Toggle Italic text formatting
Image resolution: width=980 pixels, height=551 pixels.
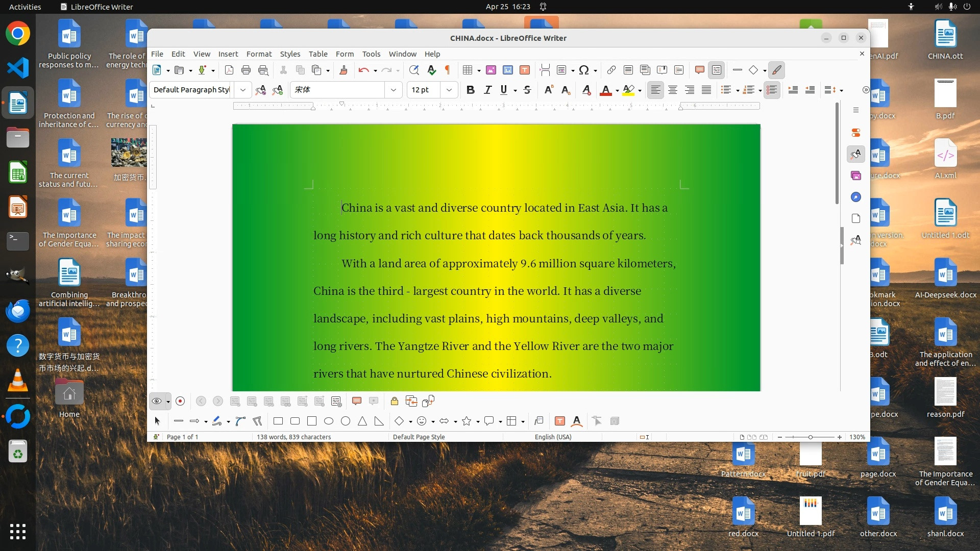click(x=488, y=90)
